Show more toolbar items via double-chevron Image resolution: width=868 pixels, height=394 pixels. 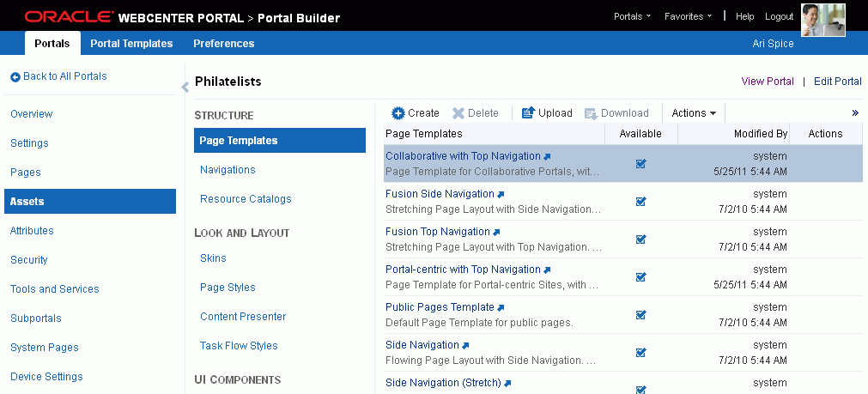coord(855,113)
